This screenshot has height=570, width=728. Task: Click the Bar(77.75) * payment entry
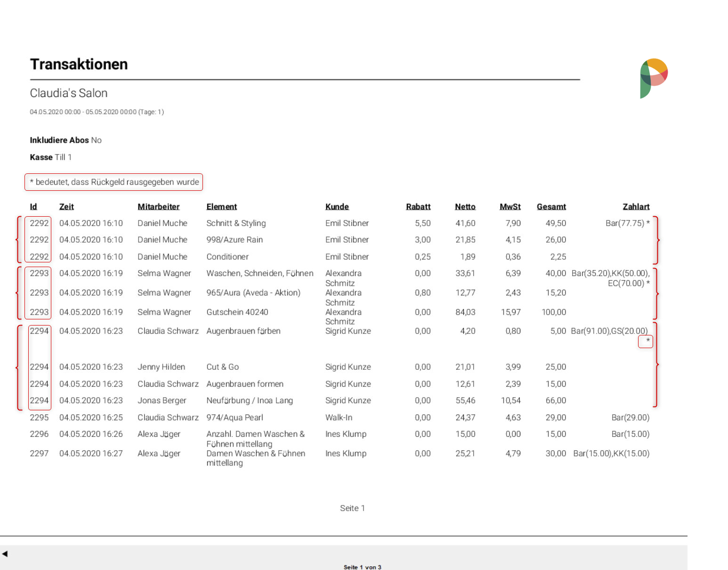(x=628, y=223)
